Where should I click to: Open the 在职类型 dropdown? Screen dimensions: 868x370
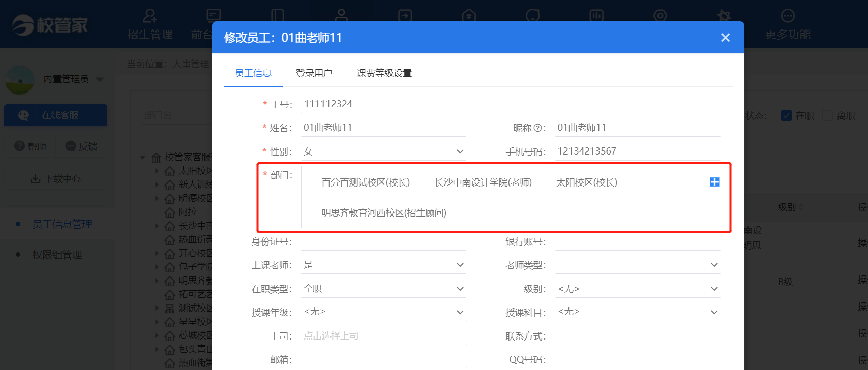(384, 289)
